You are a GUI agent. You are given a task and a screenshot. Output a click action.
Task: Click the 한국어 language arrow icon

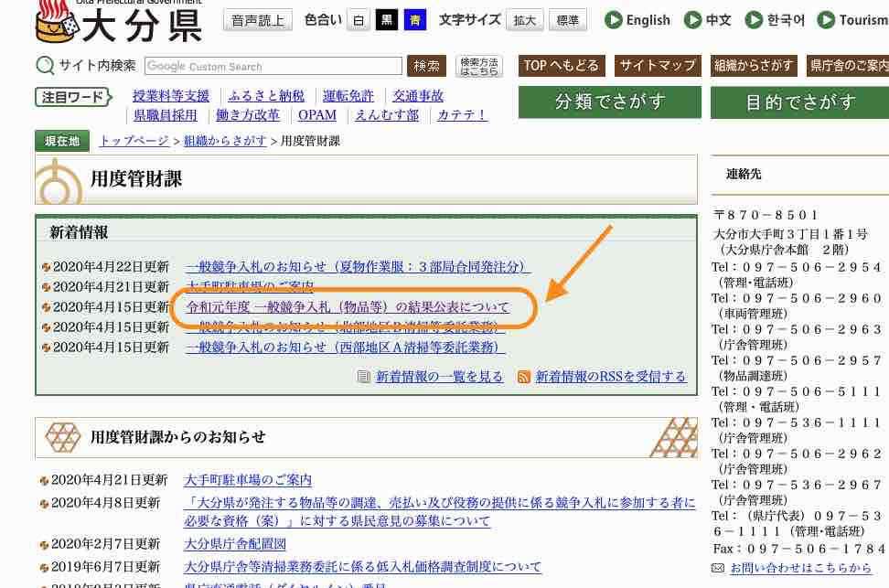click(x=754, y=20)
